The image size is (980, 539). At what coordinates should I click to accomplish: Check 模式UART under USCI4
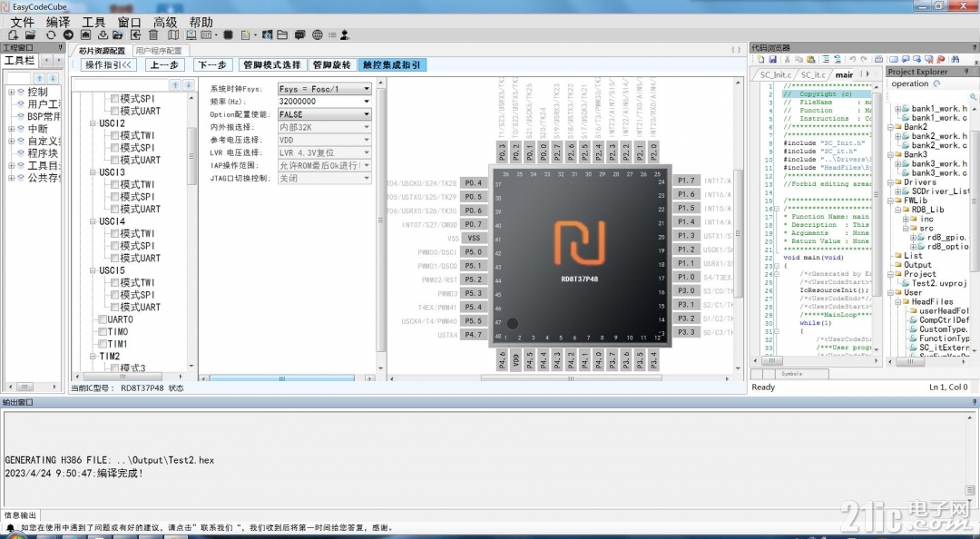pyautogui.click(x=115, y=259)
